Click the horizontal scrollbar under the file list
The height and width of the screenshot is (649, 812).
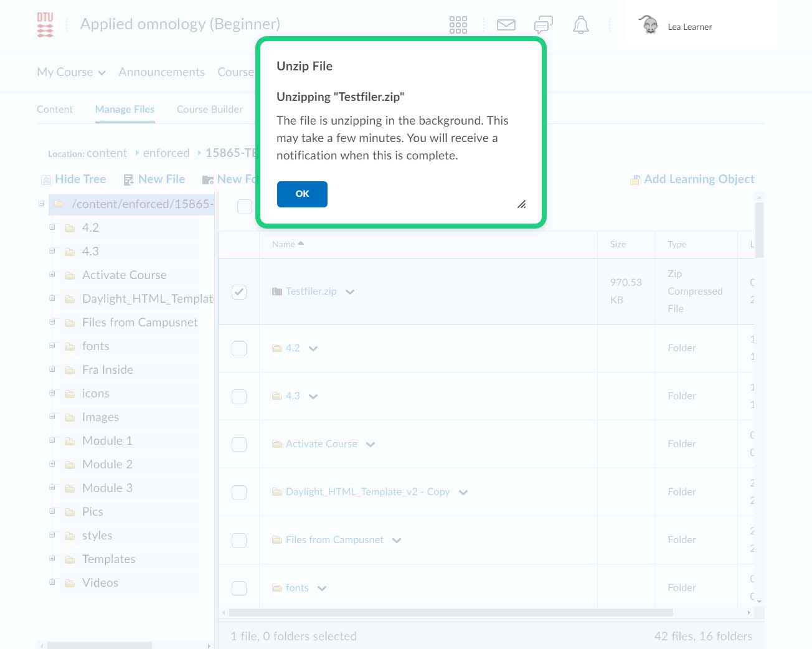[x=486, y=613]
